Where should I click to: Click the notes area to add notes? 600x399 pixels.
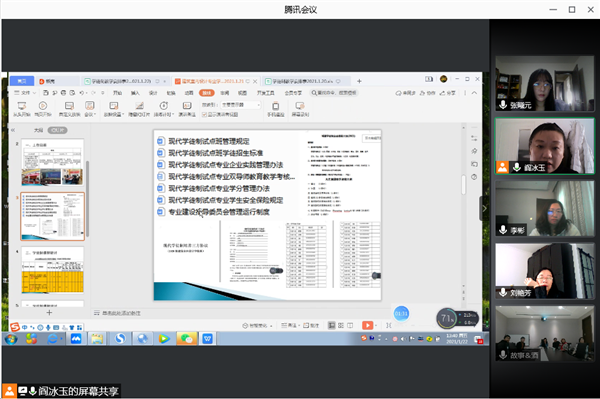pos(122,313)
